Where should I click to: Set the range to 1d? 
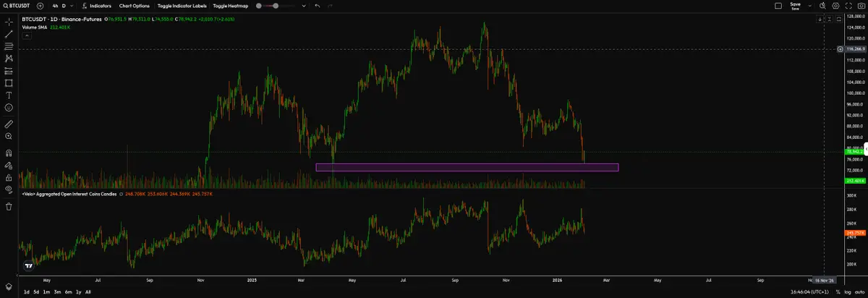click(27, 291)
